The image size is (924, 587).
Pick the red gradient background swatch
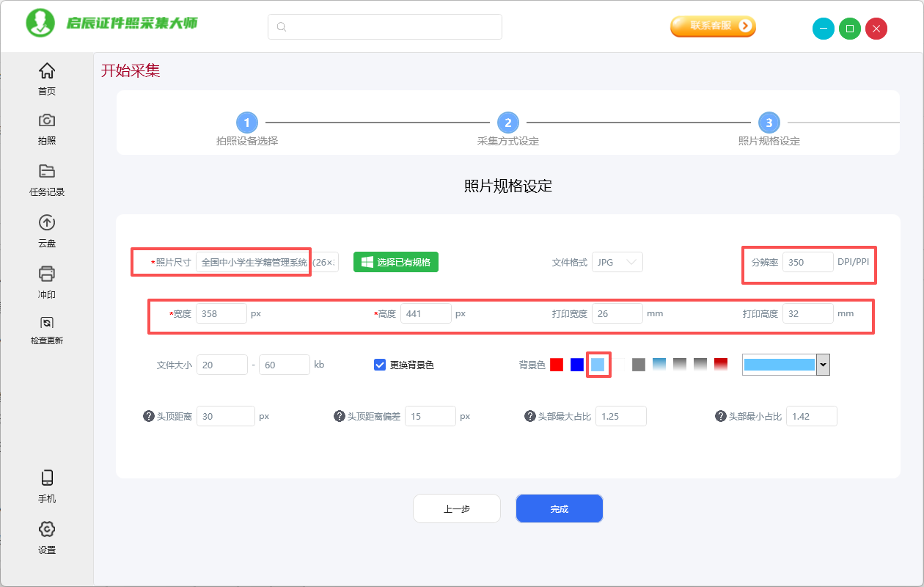click(721, 365)
